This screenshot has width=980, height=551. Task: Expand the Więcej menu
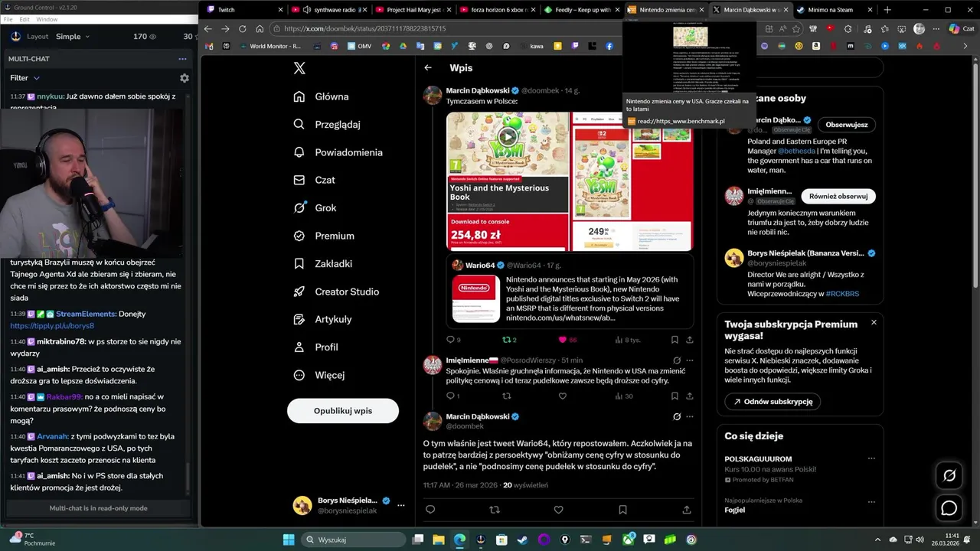pos(318,375)
